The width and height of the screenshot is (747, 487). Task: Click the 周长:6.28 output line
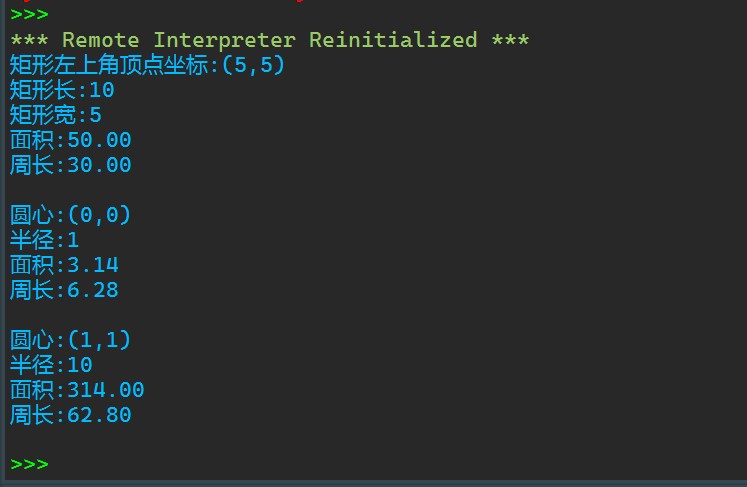tap(63, 290)
